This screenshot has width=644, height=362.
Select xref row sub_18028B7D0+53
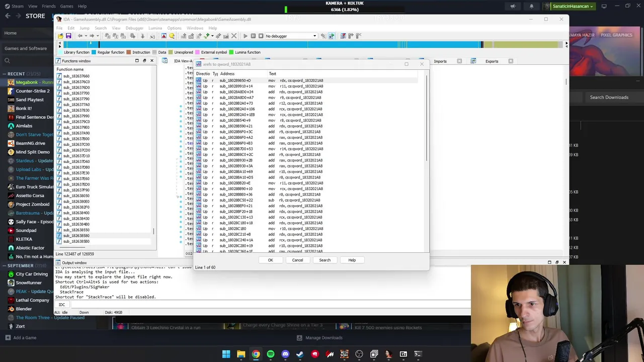tap(307, 149)
